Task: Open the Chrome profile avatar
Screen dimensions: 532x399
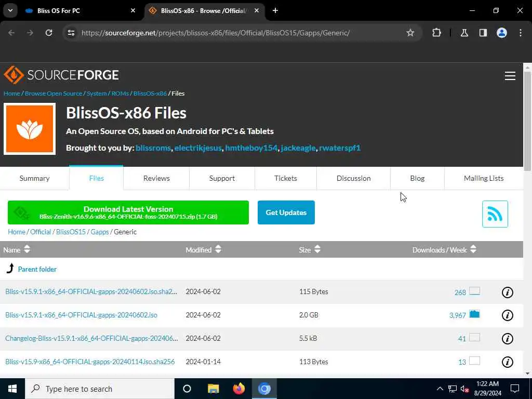Action: 502,33
